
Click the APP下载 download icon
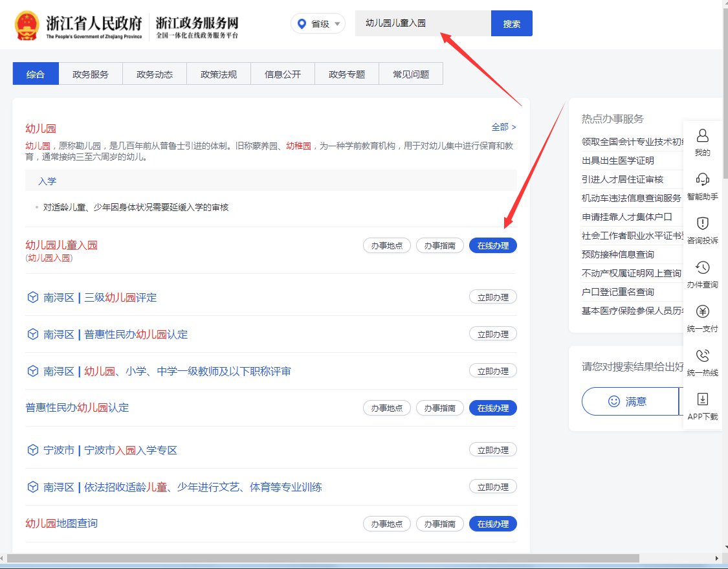tap(702, 399)
